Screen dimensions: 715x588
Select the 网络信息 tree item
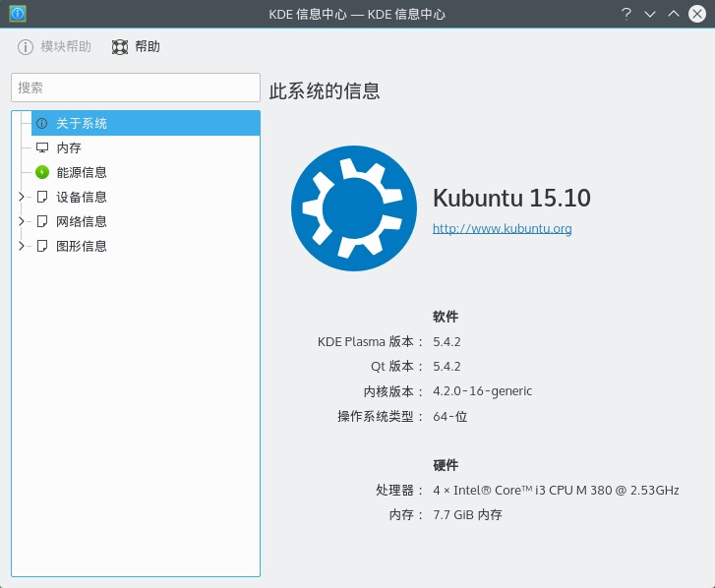(x=146, y=221)
